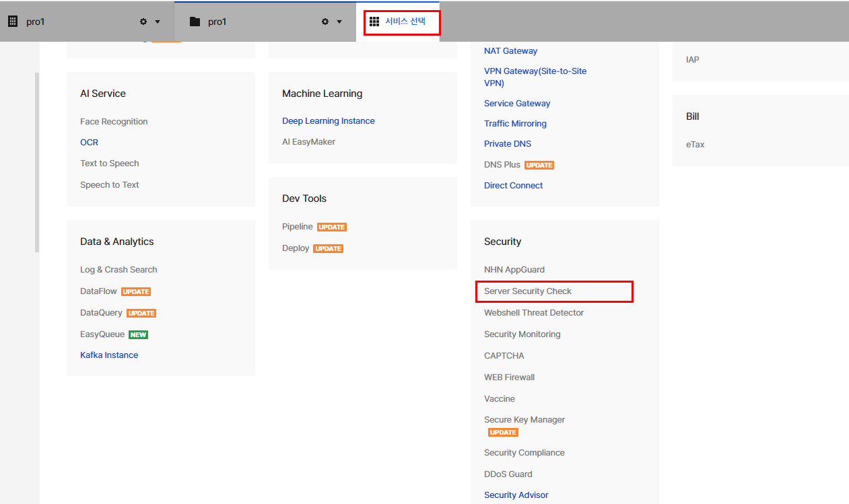Click the Security category heading

coord(503,242)
